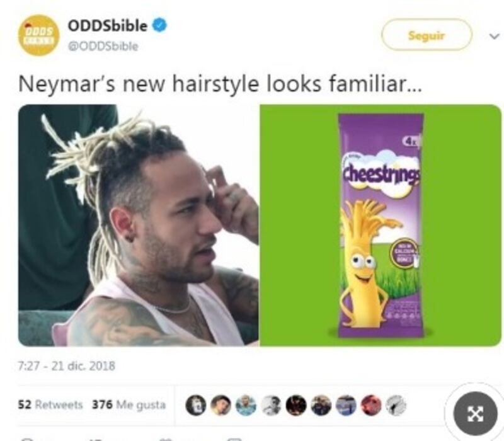Open the Cheestrings package image
This screenshot has width=504, height=441.
click(x=381, y=226)
